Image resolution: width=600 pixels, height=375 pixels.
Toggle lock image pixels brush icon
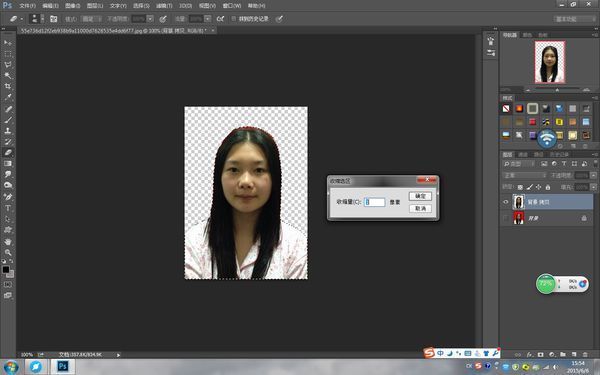(x=530, y=187)
